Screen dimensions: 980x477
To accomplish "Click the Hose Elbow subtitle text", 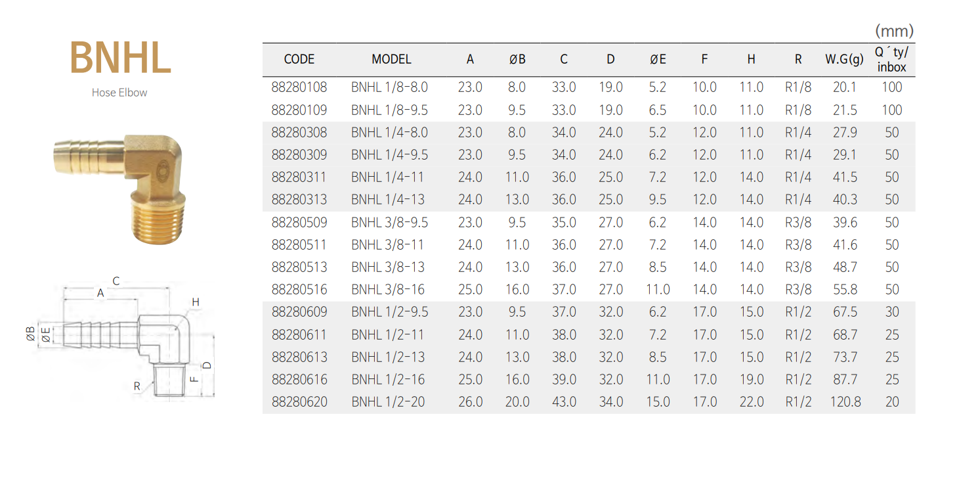I will (x=119, y=93).
